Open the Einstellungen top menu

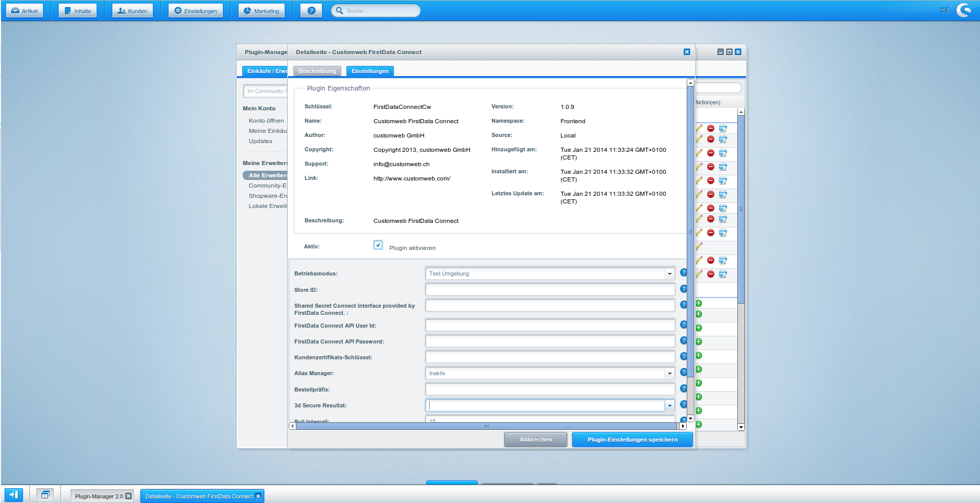(x=196, y=11)
